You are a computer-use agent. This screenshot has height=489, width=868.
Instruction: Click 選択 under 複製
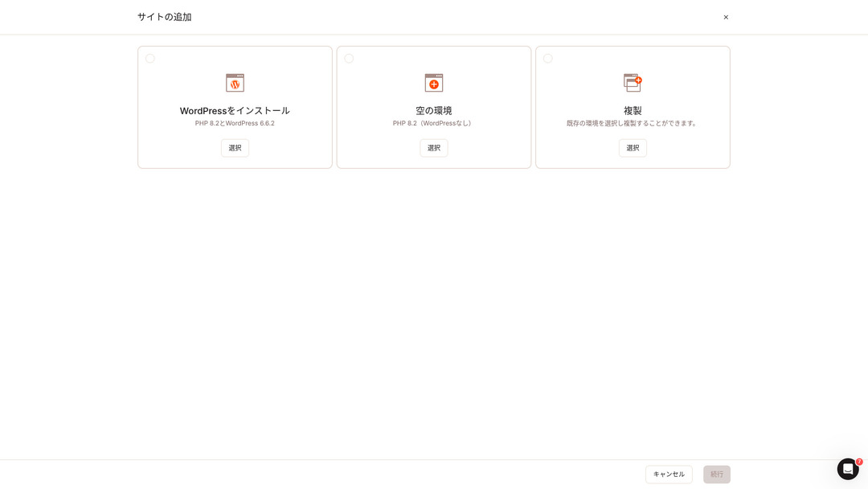pyautogui.click(x=633, y=148)
